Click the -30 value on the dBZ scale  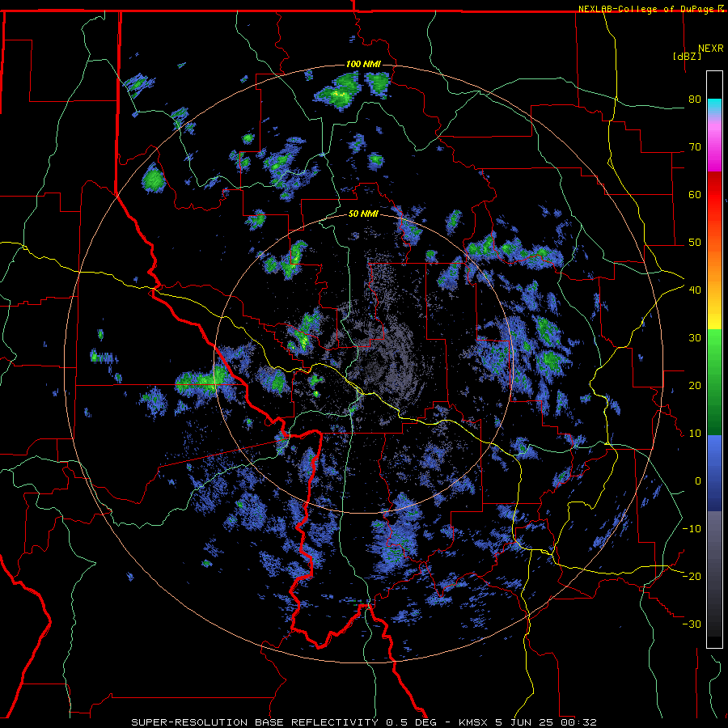click(x=692, y=624)
